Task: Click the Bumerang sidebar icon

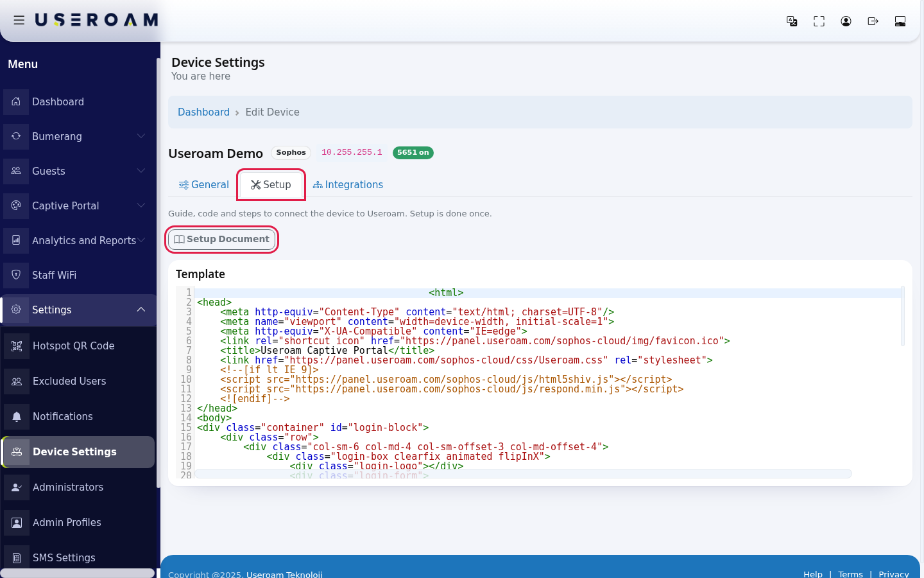Action: coord(16,136)
